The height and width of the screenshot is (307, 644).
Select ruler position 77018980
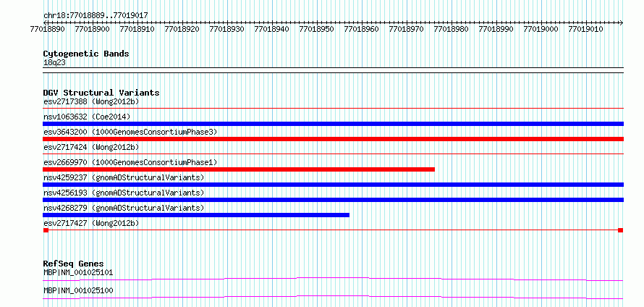pos(451,29)
